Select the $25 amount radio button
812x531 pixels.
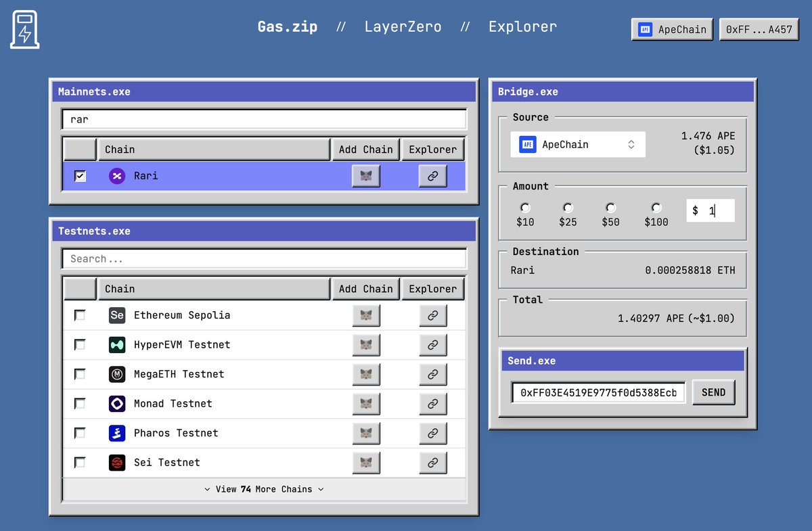[568, 208]
